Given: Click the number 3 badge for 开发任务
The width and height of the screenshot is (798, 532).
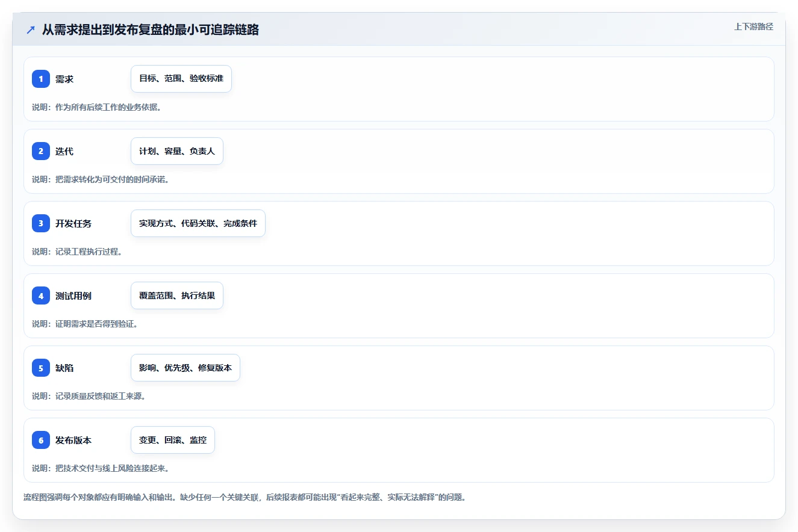Looking at the screenshot, I should pyautogui.click(x=41, y=223).
